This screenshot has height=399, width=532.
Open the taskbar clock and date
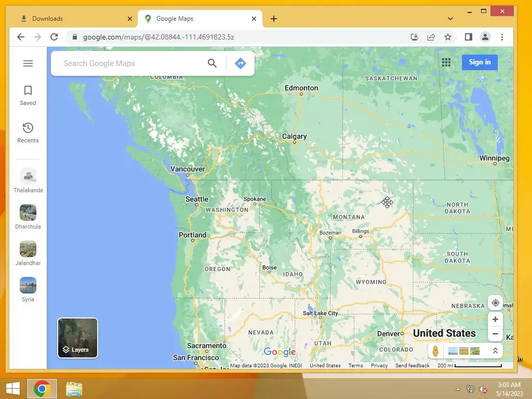pyautogui.click(x=509, y=389)
